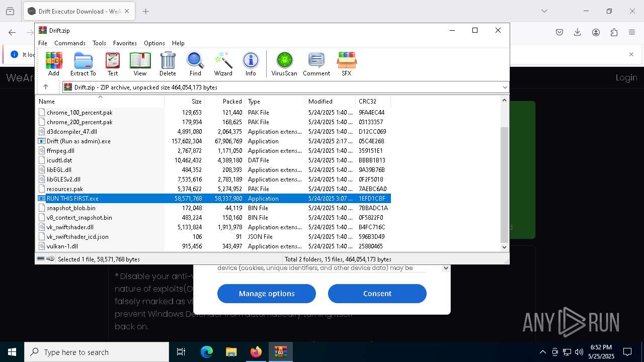Sort files by CRC32 column header
The image size is (644, 362).
point(373,102)
